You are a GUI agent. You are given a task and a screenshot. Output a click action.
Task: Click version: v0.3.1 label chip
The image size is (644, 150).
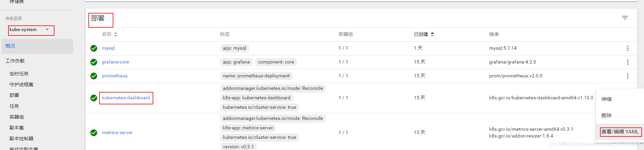238,147
